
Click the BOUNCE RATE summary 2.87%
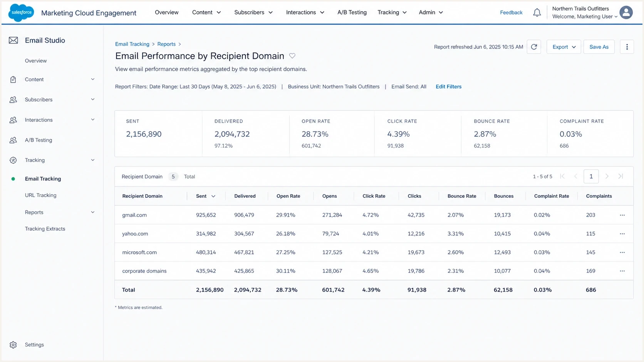(485, 134)
